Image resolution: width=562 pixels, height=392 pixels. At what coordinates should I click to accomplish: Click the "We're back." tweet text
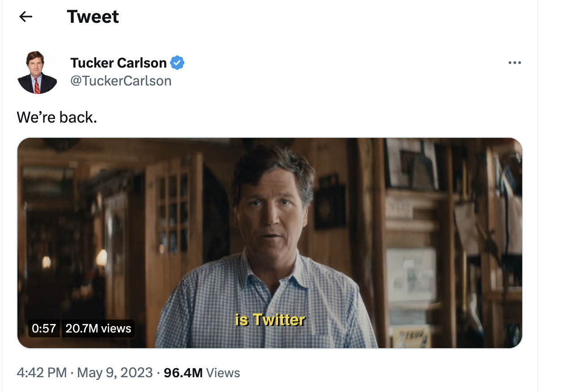pos(57,117)
